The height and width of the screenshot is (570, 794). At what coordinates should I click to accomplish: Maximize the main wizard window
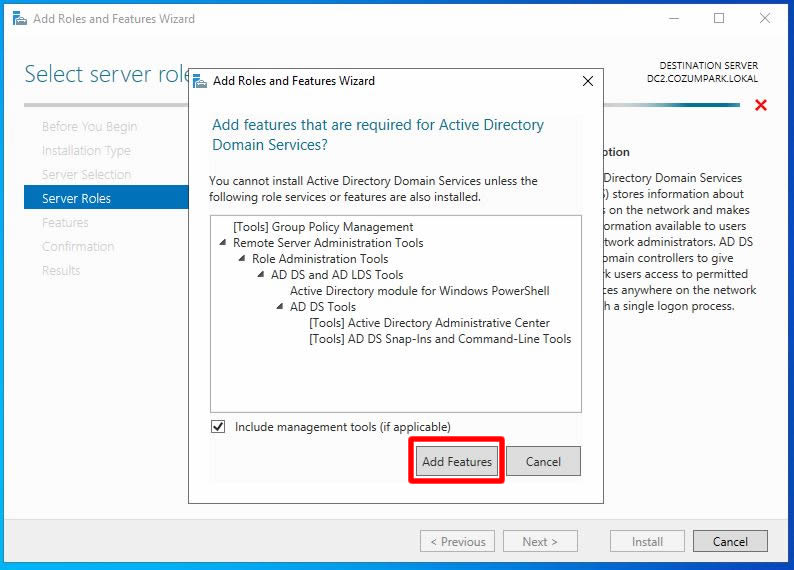[x=719, y=18]
